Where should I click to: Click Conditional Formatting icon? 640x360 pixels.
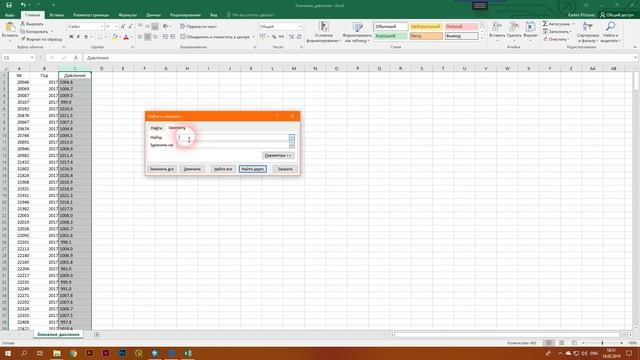pos(324,27)
